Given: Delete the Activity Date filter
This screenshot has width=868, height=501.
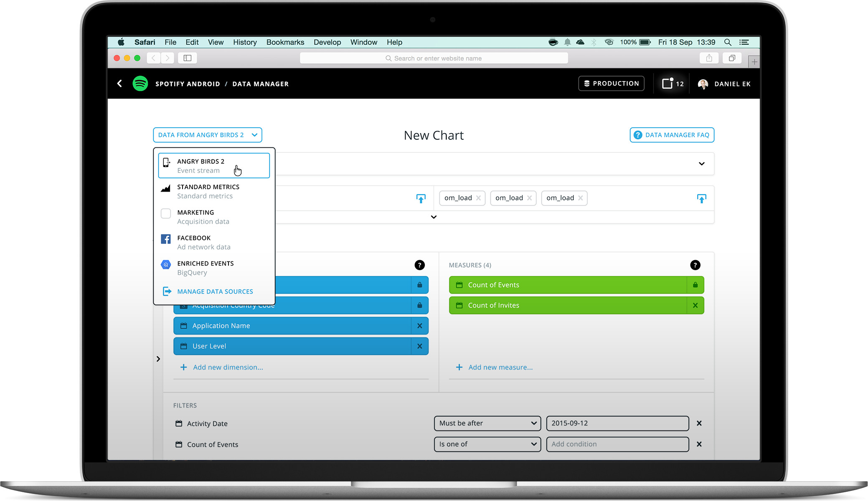Looking at the screenshot, I should (x=699, y=423).
